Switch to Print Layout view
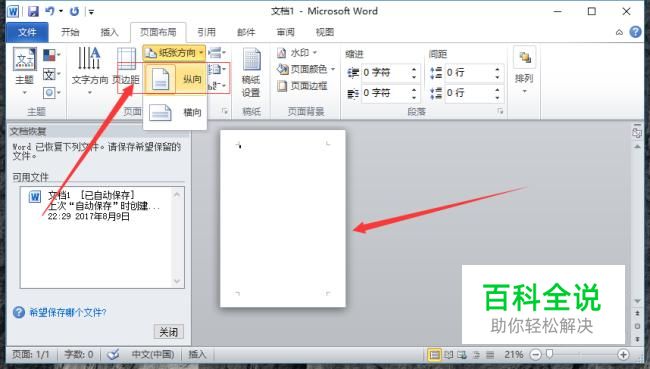The height and width of the screenshot is (369, 650). point(434,355)
